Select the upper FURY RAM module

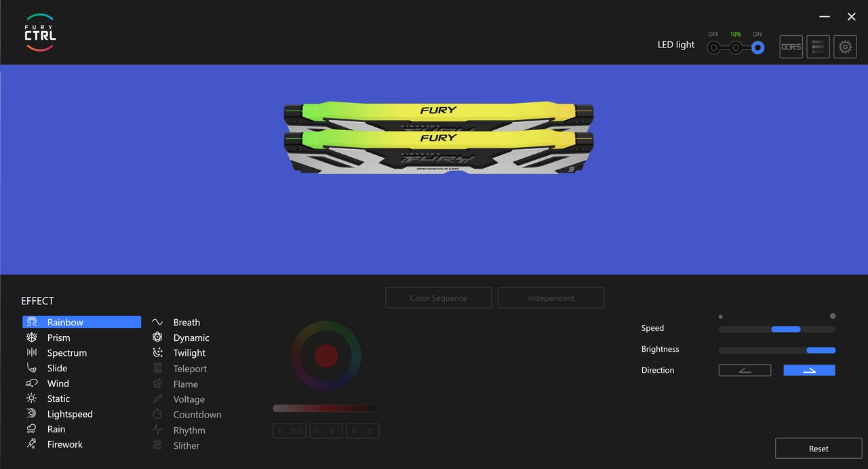pos(439,115)
